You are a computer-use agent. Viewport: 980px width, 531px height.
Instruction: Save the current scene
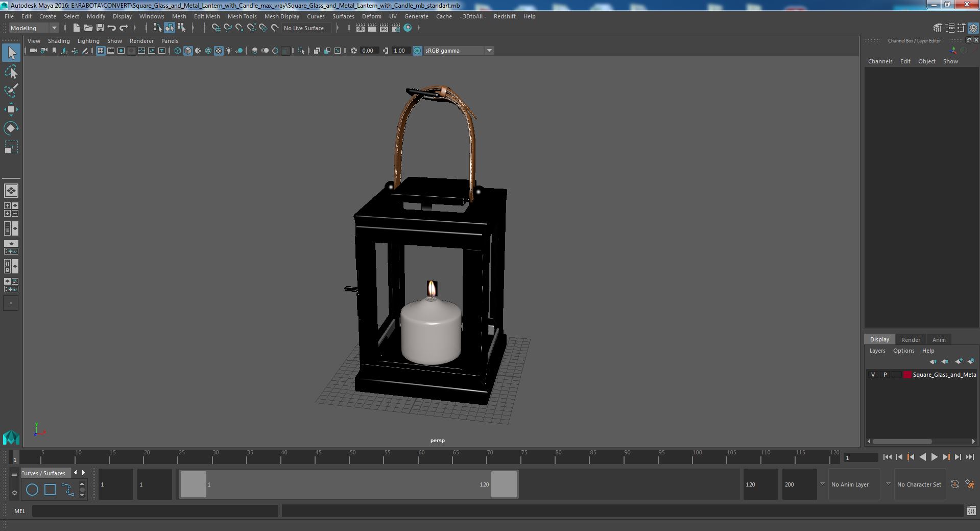coord(100,28)
